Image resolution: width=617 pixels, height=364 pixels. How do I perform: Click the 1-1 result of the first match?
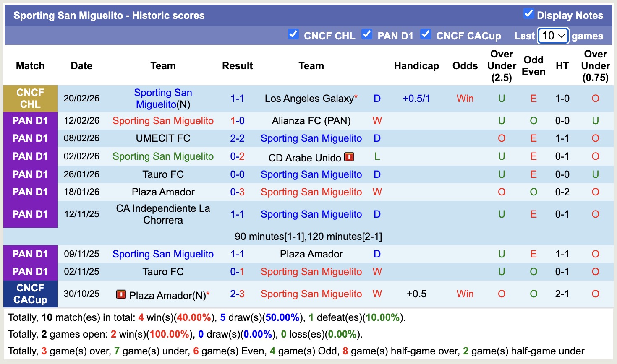(x=238, y=98)
